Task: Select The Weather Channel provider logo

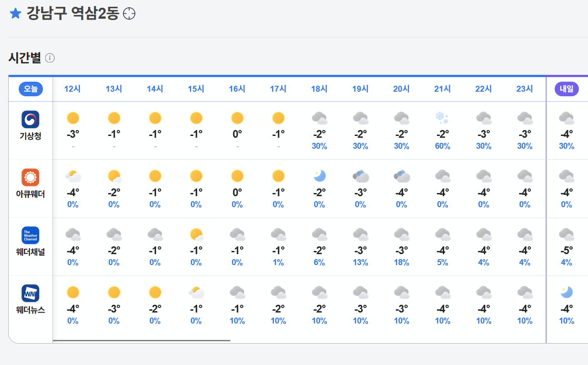Action: pos(31,235)
